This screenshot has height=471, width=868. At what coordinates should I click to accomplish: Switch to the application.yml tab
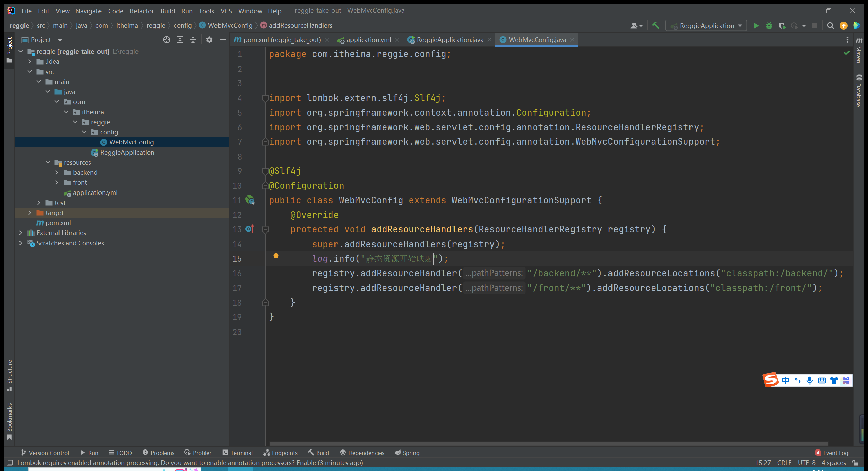coord(368,40)
